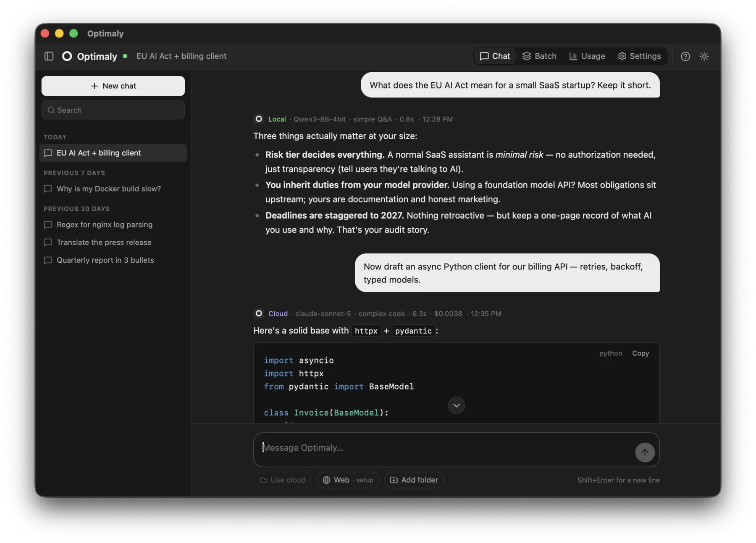Click the green maximize window button
Screen dimensions: 756x543
click(x=73, y=33)
